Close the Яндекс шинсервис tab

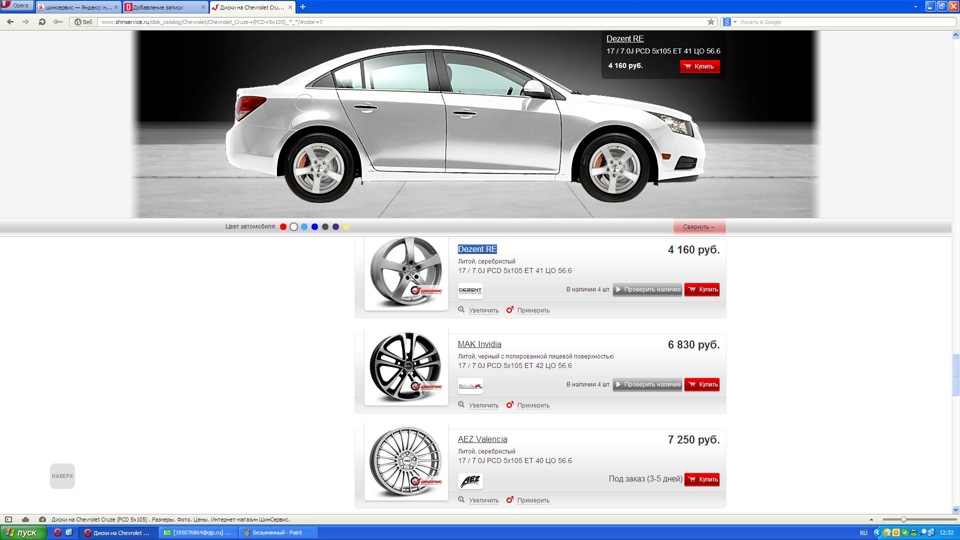[x=116, y=7]
